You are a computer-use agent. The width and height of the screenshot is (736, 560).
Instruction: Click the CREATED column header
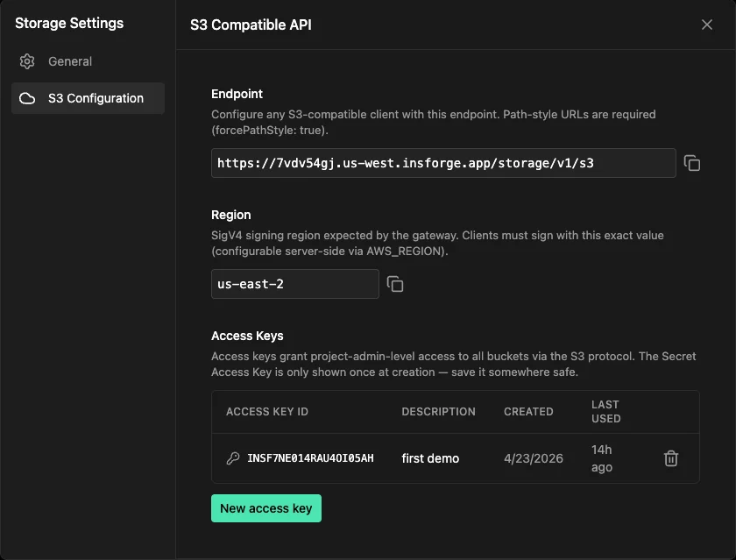[528, 411]
